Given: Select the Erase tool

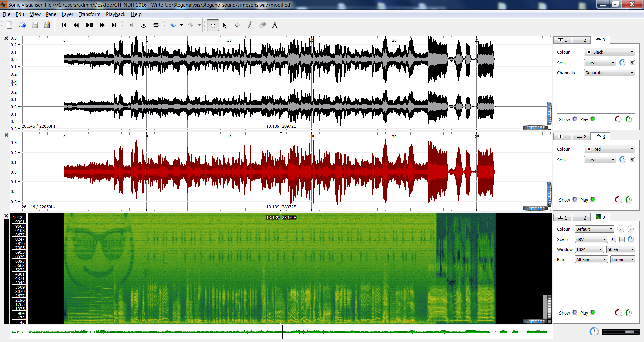Looking at the screenshot, I should click(262, 25).
